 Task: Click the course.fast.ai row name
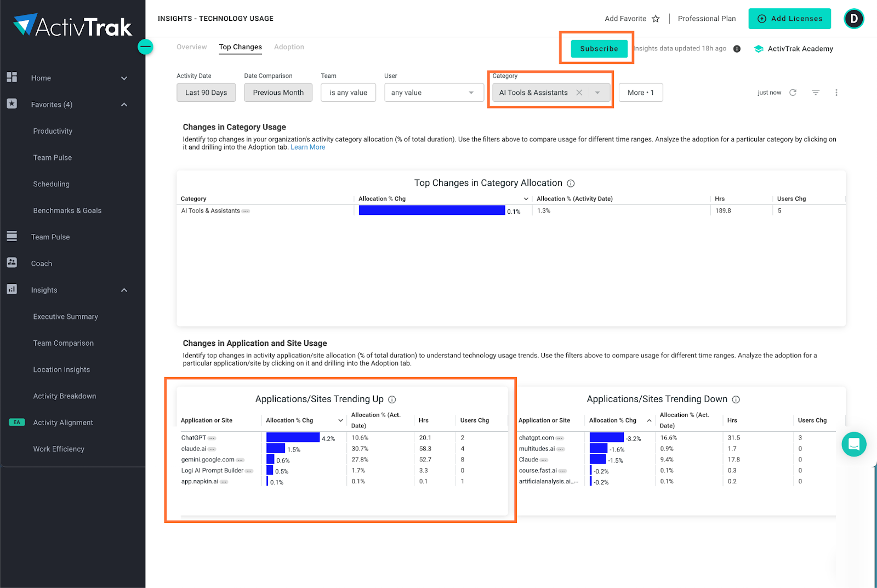(538, 471)
